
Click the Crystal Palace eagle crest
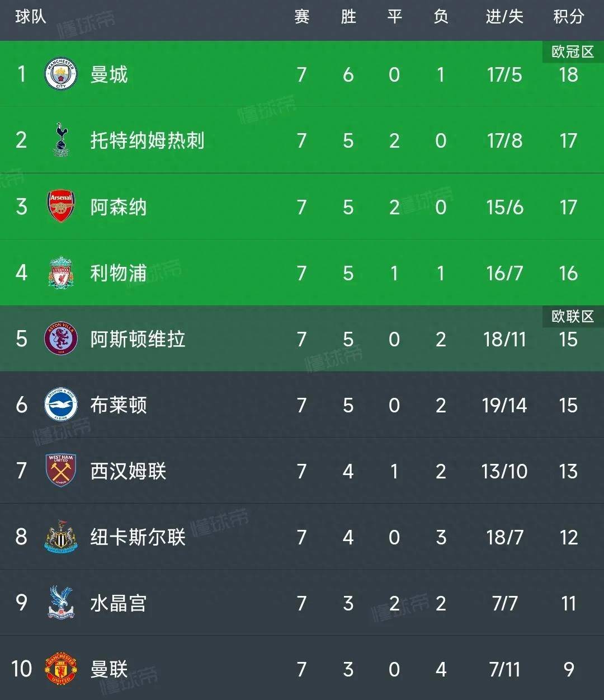60,603
